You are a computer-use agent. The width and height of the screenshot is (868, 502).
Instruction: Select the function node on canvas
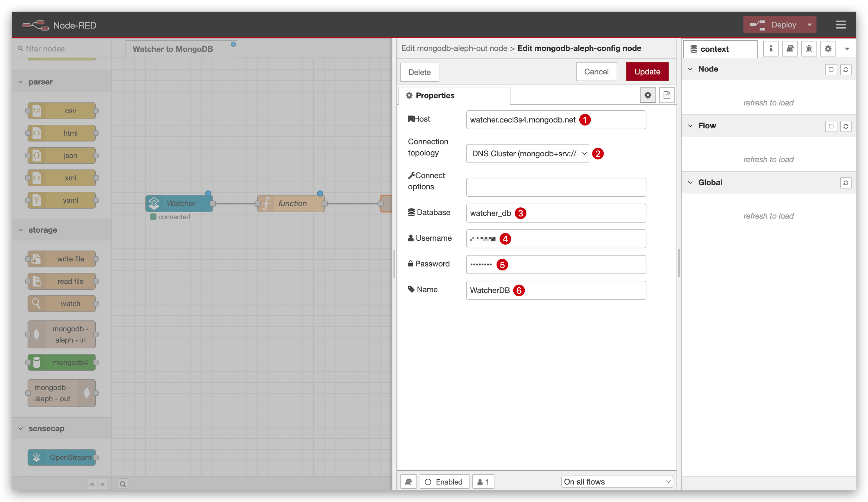coord(291,203)
